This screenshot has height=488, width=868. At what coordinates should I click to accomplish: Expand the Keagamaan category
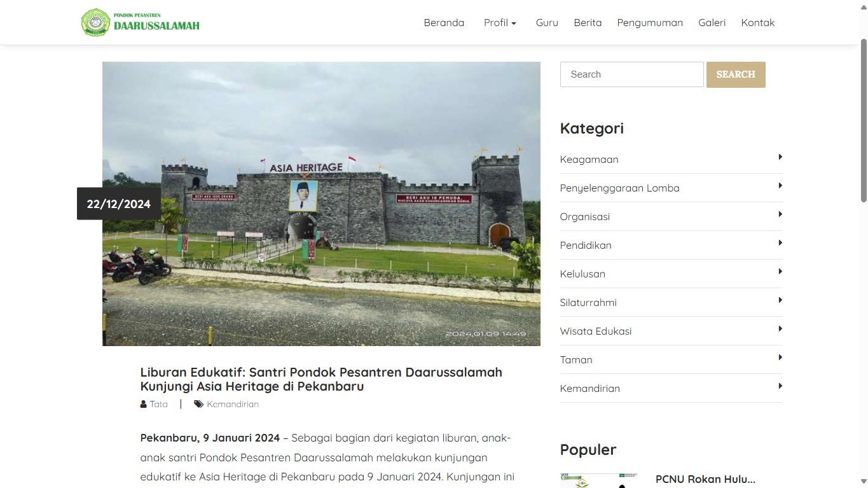tap(780, 157)
